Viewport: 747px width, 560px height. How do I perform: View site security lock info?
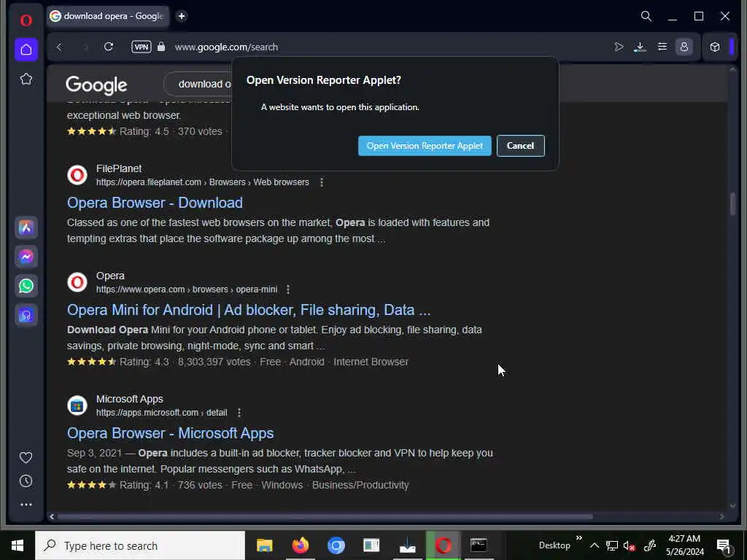pos(161,47)
